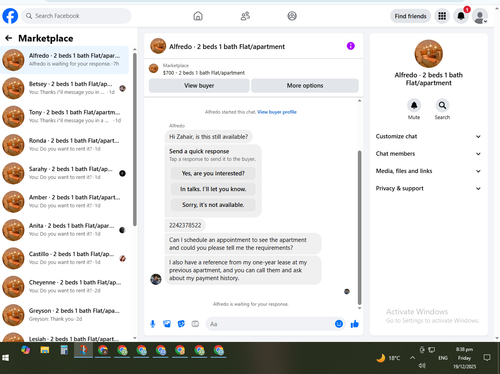Click Alfredo's large profile thumbnail in info panel
This screenshot has width=500, height=374.
click(x=429, y=54)
